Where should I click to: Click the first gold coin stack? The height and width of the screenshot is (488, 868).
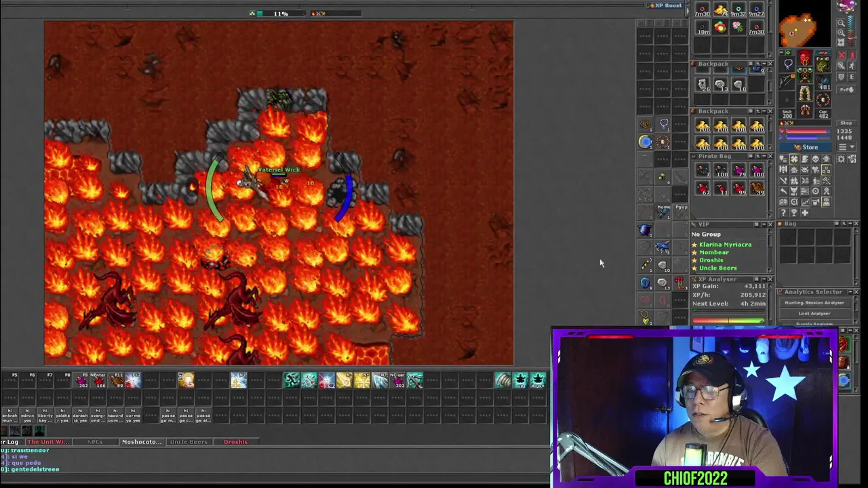[703, 125]
